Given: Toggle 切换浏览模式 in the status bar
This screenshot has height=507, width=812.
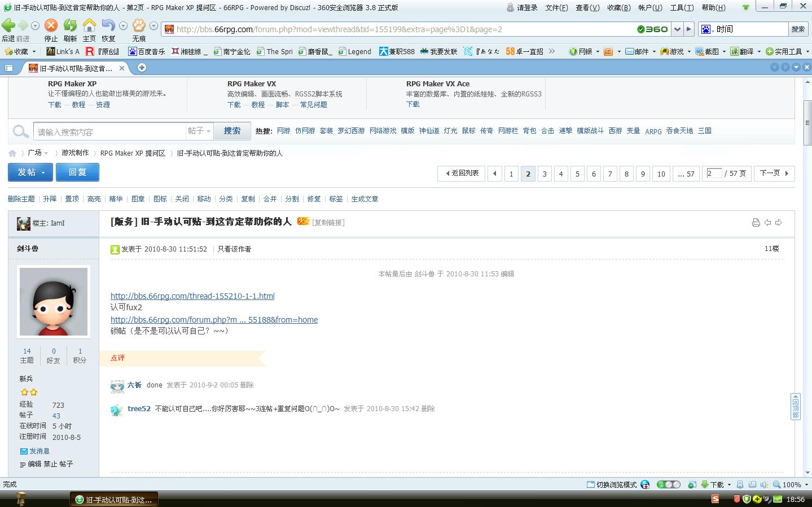Looking at the screenshot, I should point(612,484).
